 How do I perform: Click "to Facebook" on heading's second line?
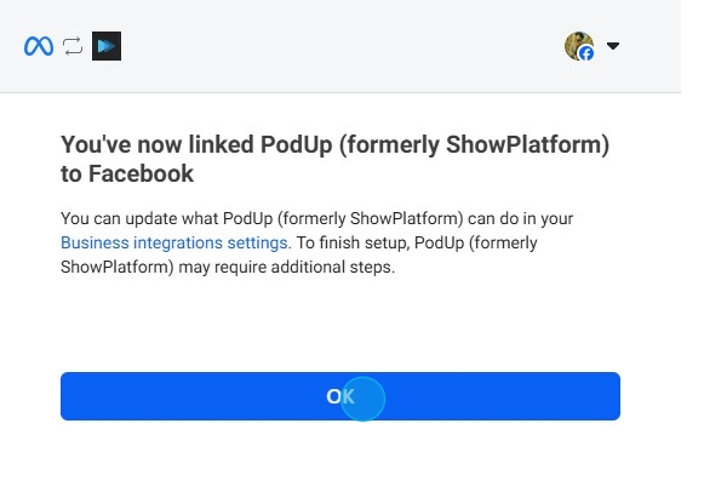coord(127,174)
